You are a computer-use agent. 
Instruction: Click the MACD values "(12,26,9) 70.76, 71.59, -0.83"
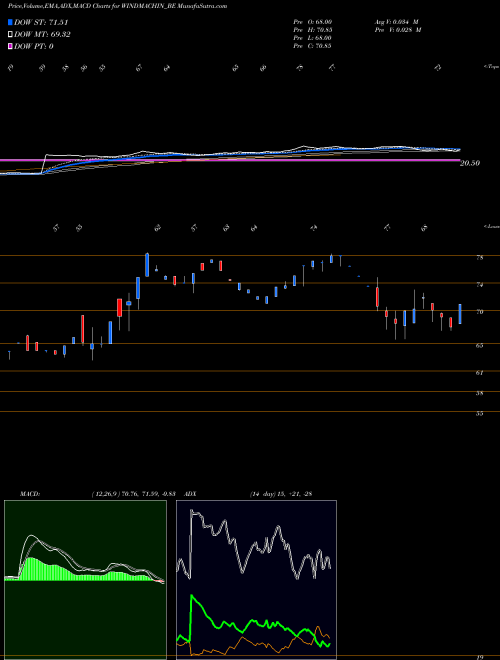[133, 494]
